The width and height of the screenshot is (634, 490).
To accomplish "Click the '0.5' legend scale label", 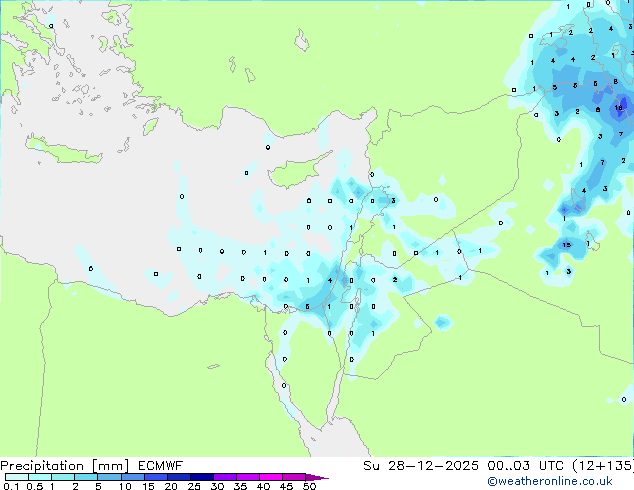I will tap(35, 486).
